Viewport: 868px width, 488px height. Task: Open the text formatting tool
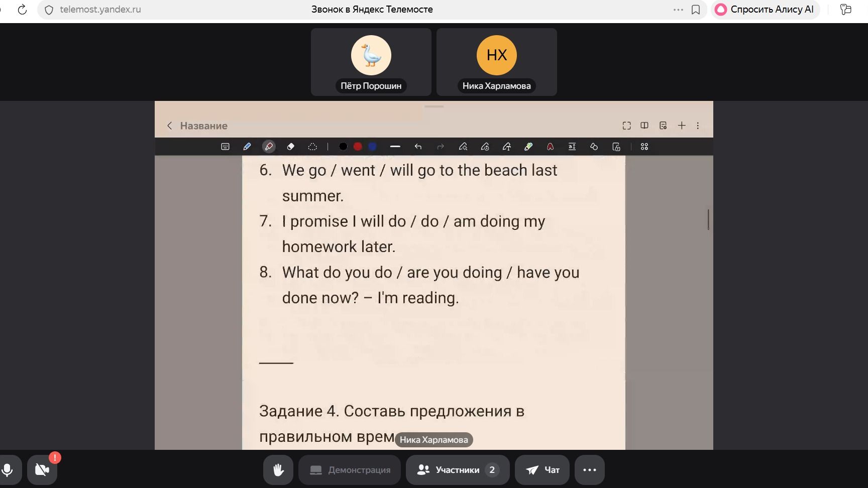tap(572, 147)
